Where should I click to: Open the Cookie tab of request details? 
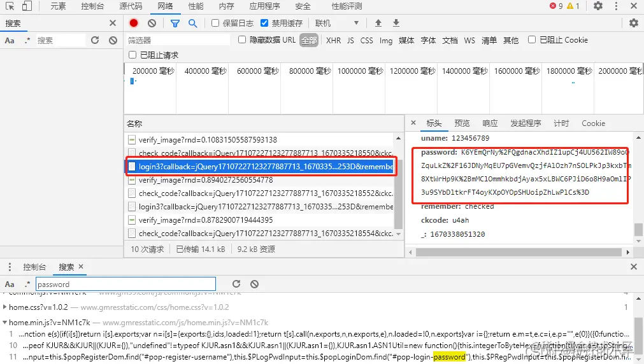click(593, 123)
